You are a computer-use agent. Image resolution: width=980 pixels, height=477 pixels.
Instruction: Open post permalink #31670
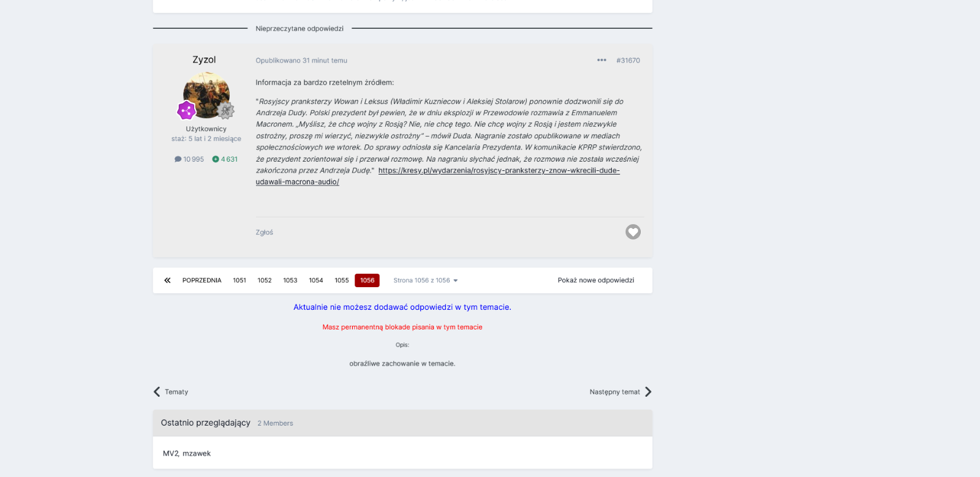coord(628,61)
